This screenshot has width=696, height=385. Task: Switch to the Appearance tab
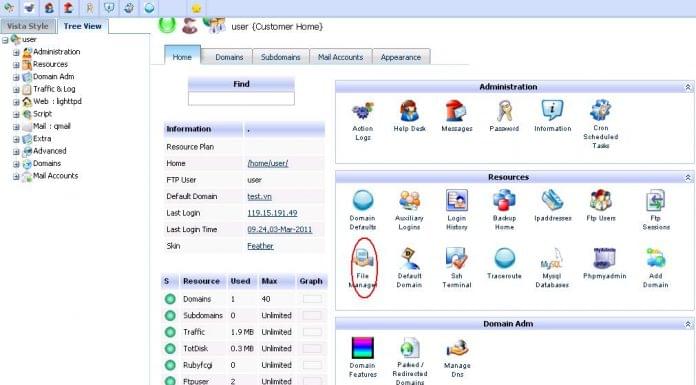coord(401,57)
